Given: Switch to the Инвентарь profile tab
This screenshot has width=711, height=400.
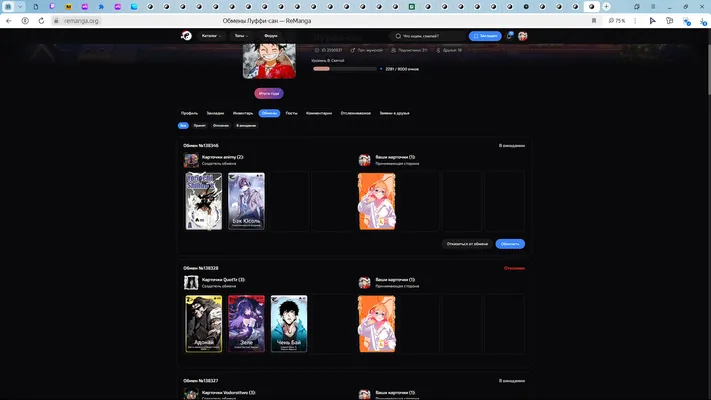Looking at the screenshot, I should (x=243, y=113).
